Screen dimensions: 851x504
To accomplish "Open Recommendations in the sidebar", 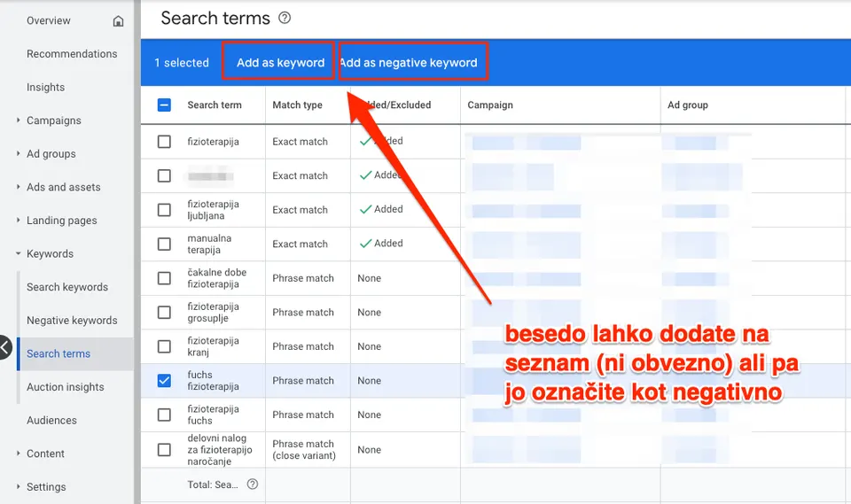I will click(72, 54).
